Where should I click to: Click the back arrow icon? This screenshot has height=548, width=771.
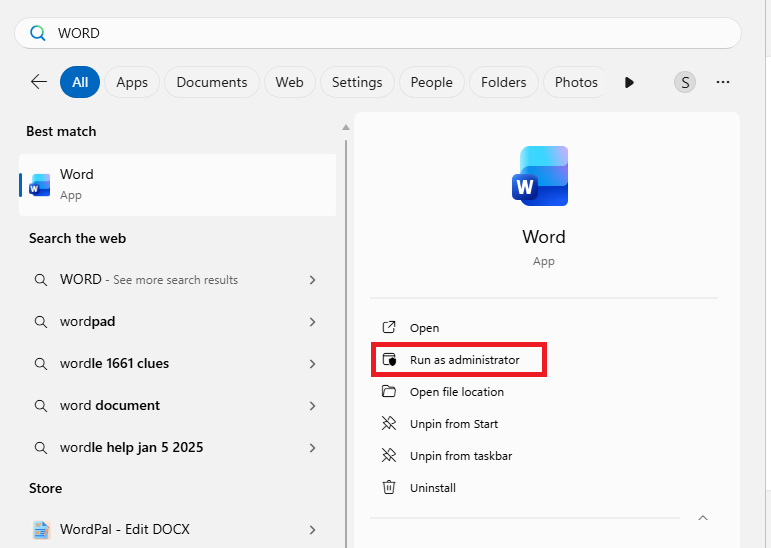39,82
